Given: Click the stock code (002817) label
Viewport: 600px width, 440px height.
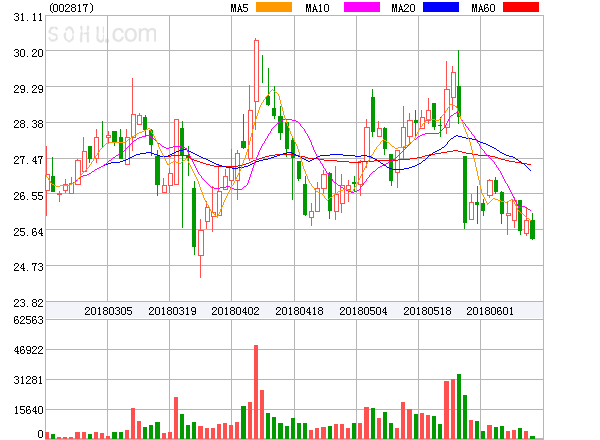Looking at the screenshot, I should coord(72,8).
